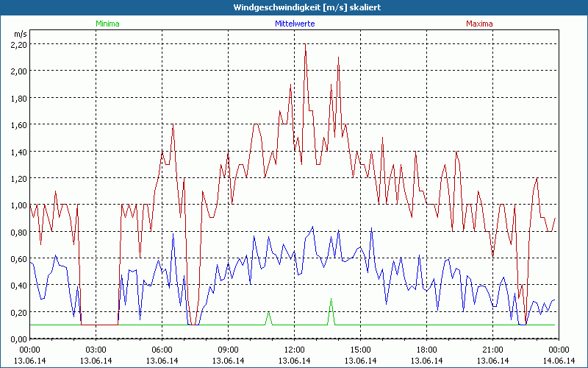The width and height of the screenshot is (588, 368).
Task: Click the 15:00 time axis label
Action: [x=360, y=350]
